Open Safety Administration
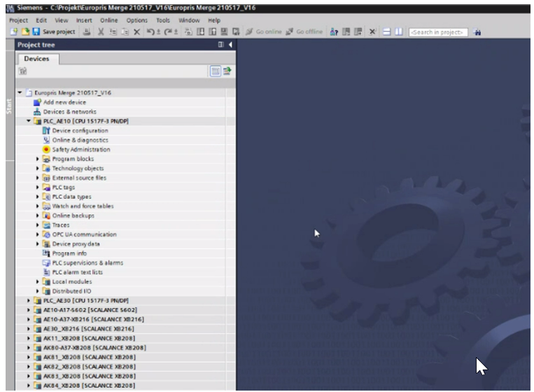Screen dimensions: 534x392 point(81,149)
